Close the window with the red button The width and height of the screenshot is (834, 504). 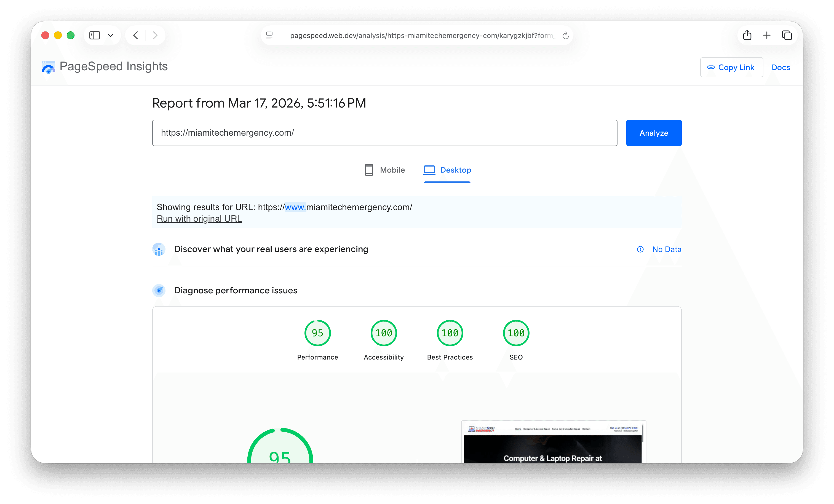[45, 35]
